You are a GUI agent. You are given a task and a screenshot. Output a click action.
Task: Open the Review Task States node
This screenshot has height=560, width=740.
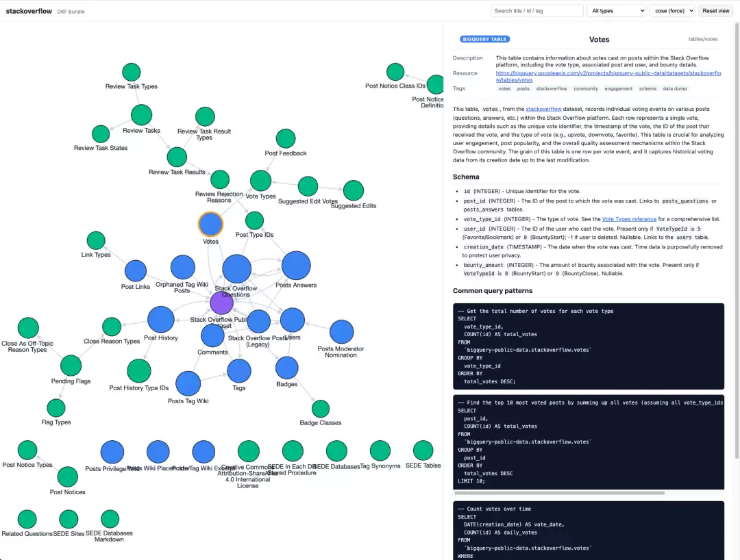pyautogui.click(x=101, y=134)
